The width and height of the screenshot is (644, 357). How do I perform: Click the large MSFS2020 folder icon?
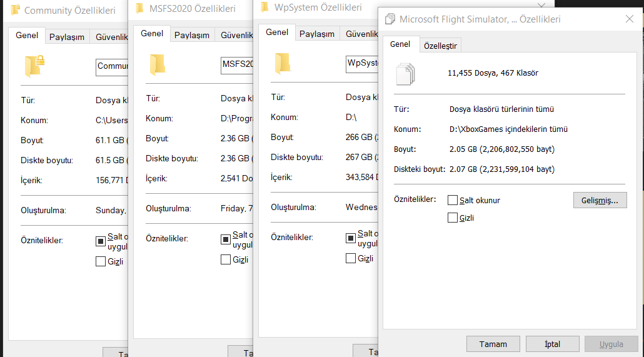[157, 64]
